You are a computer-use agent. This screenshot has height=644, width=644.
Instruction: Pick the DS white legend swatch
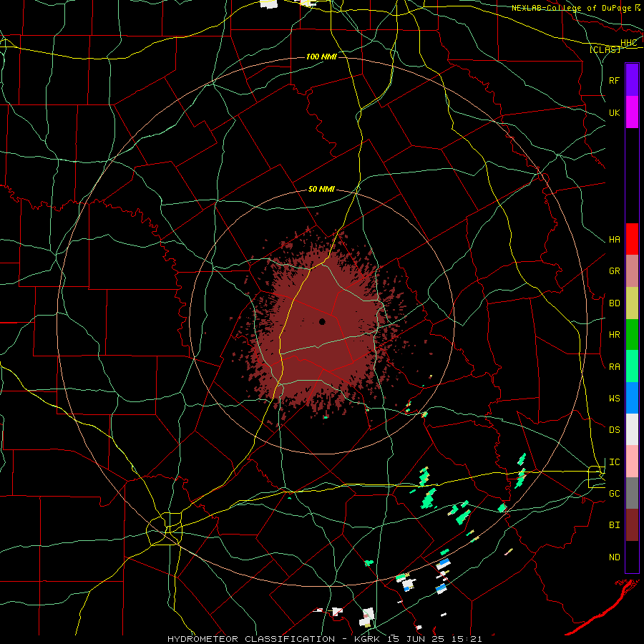[x=632, y=429]
